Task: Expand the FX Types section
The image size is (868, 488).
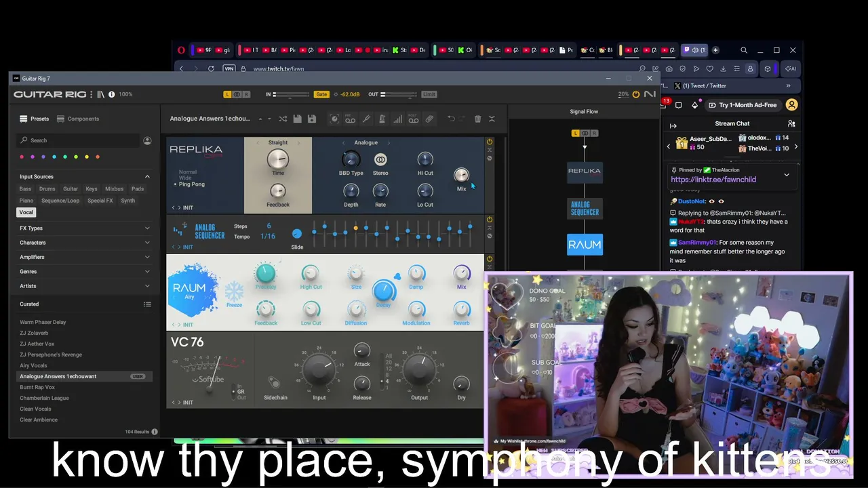Action: (147, 228)
